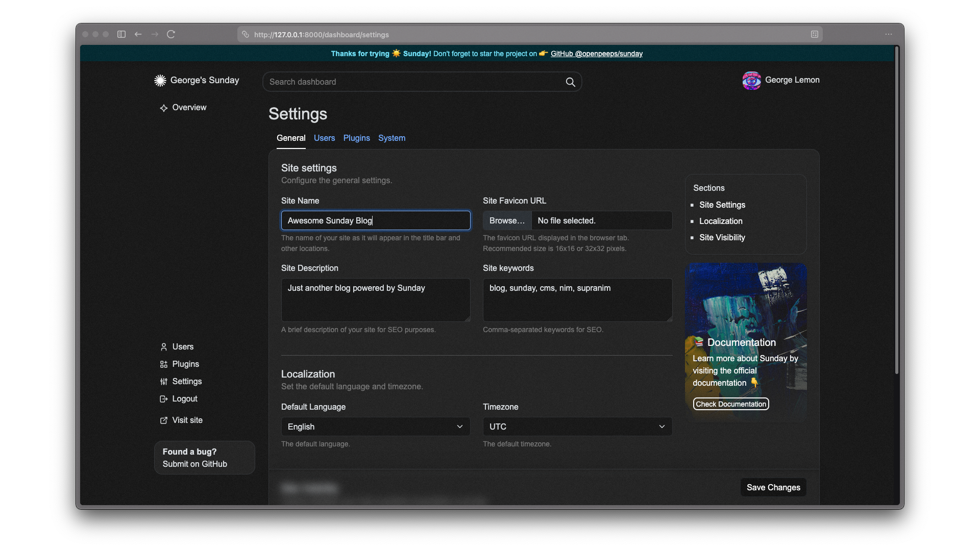Viewport: 980px width, 551px height.
Task: Click the Visit site external-link icon
Action: tap(163, 420)
